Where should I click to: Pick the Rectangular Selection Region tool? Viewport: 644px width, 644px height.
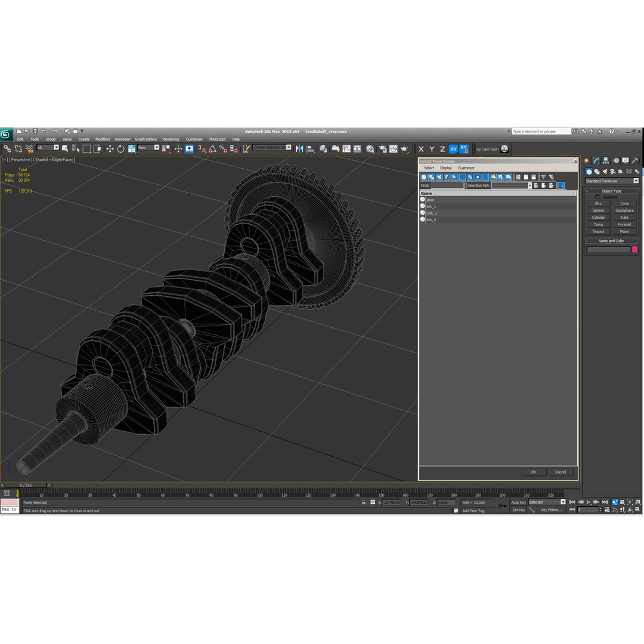[x=86, y=148]
